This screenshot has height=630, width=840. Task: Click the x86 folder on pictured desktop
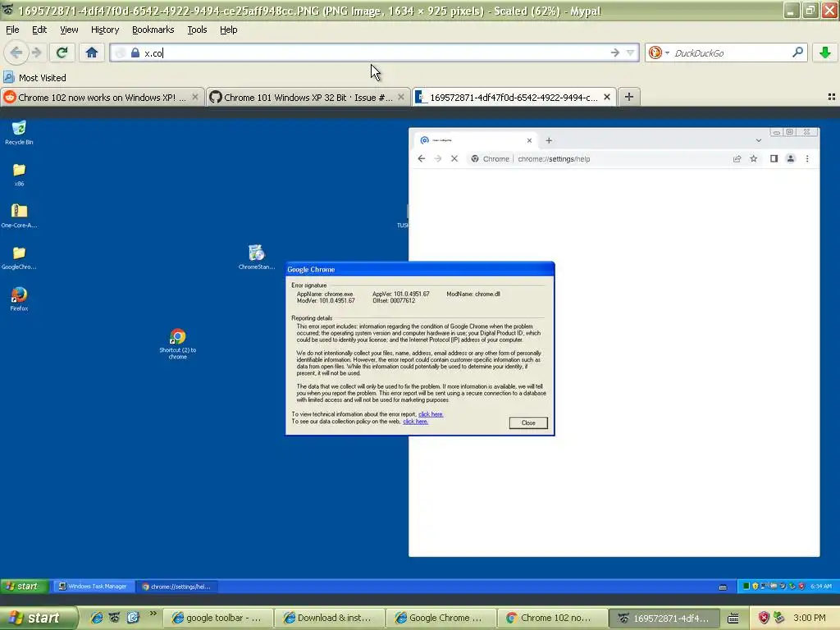coord(20,175)
